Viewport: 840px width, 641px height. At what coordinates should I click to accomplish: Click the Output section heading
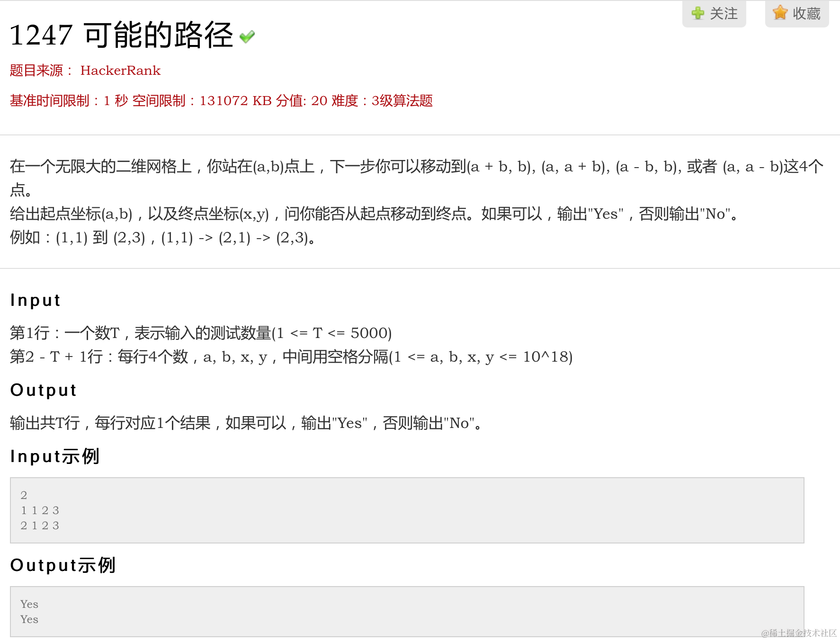44,390
